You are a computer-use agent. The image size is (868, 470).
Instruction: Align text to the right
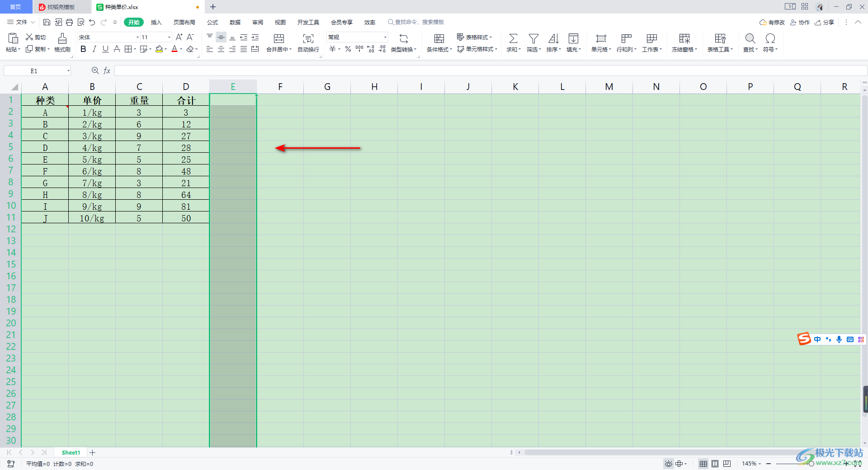(232, 49)
